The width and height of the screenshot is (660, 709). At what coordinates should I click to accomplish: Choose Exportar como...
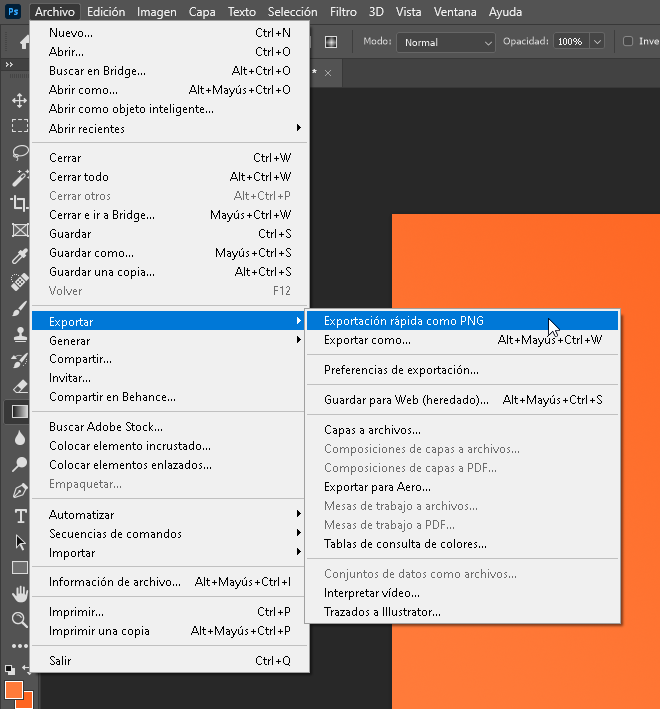(x=462, y=340)
